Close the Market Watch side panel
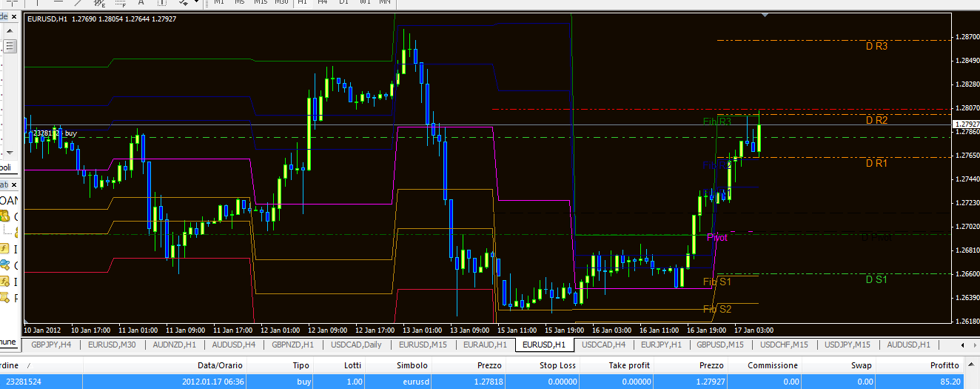 point(14,16)
